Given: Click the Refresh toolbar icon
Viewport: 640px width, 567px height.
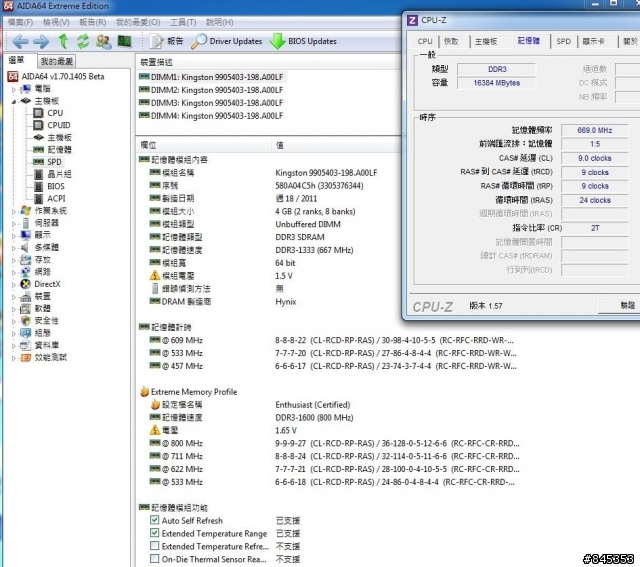Looking at the screenshot, I should click(83, 41).
